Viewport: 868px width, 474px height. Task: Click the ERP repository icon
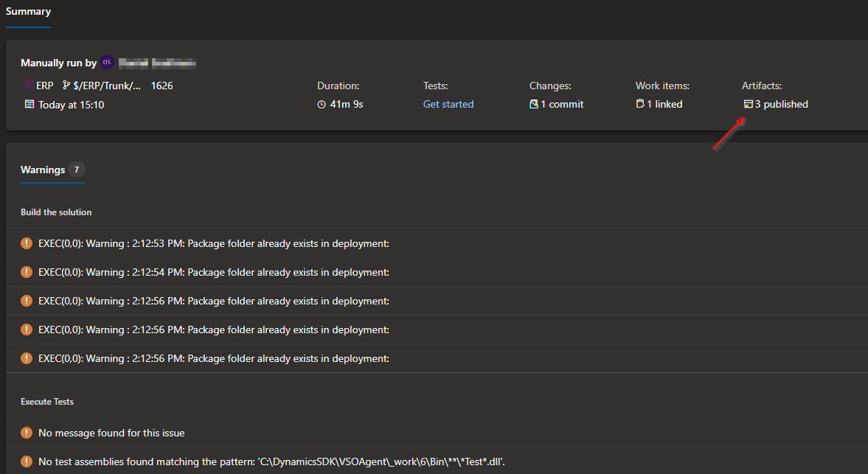[x=27, y=85]
